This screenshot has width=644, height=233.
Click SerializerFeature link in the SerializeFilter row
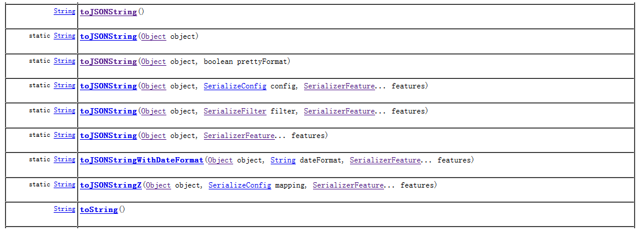pos(339,111)
